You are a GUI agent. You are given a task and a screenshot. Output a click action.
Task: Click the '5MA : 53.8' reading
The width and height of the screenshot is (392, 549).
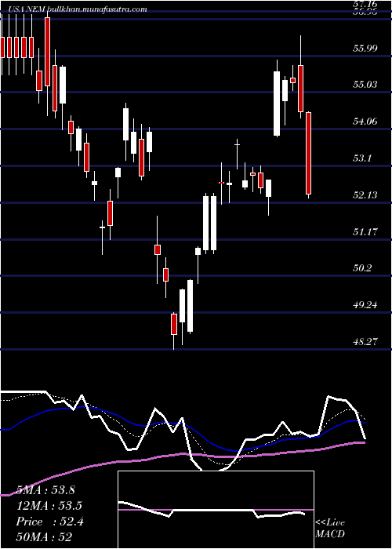pos(45,490)
